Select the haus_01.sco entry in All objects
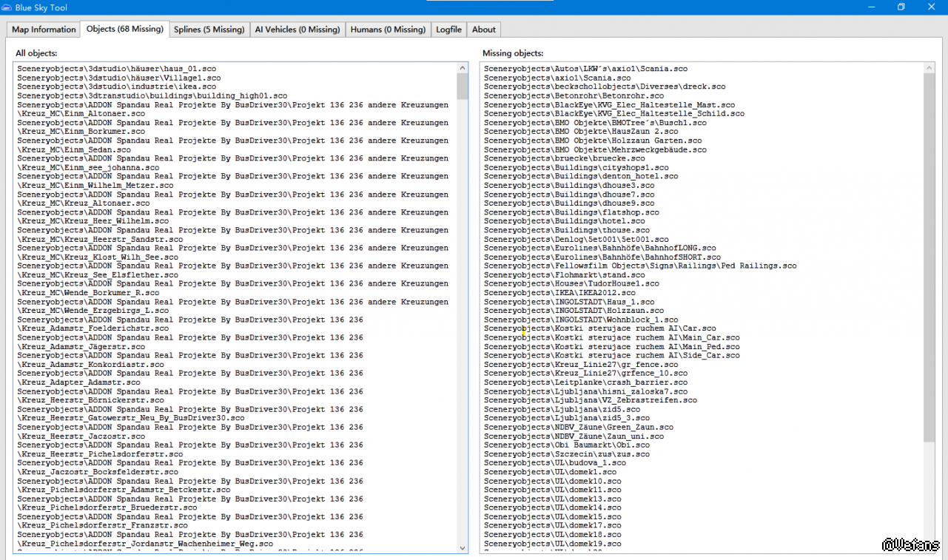This screenshot has height=560, width=948. tap(118, 69)
